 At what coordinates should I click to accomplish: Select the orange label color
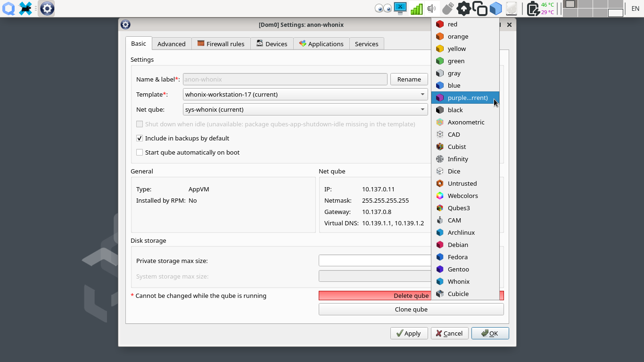click(x=465, y=36)
